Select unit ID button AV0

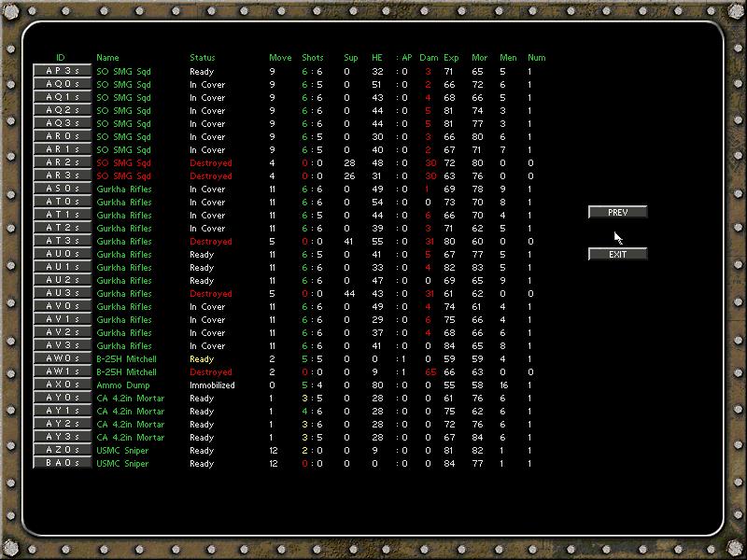click(x=62, y=306)
